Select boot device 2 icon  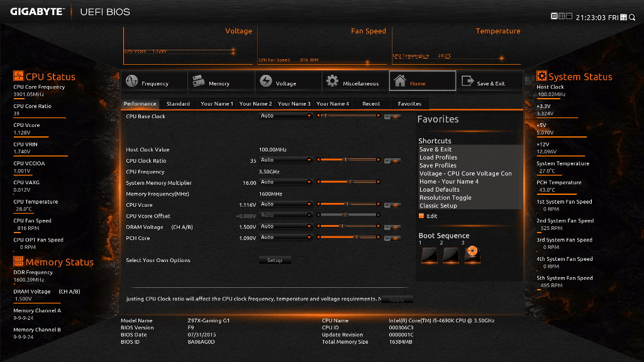450,255
